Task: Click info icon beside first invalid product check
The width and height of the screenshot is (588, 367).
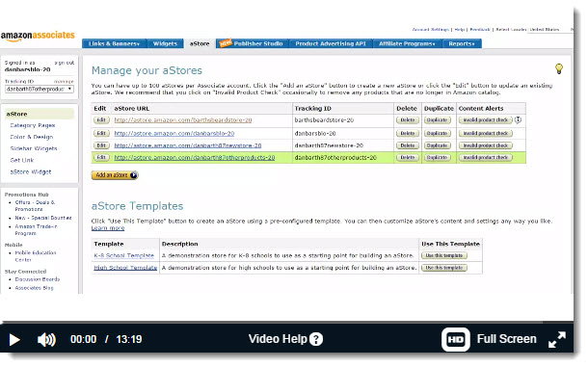Action: (518, 120)
